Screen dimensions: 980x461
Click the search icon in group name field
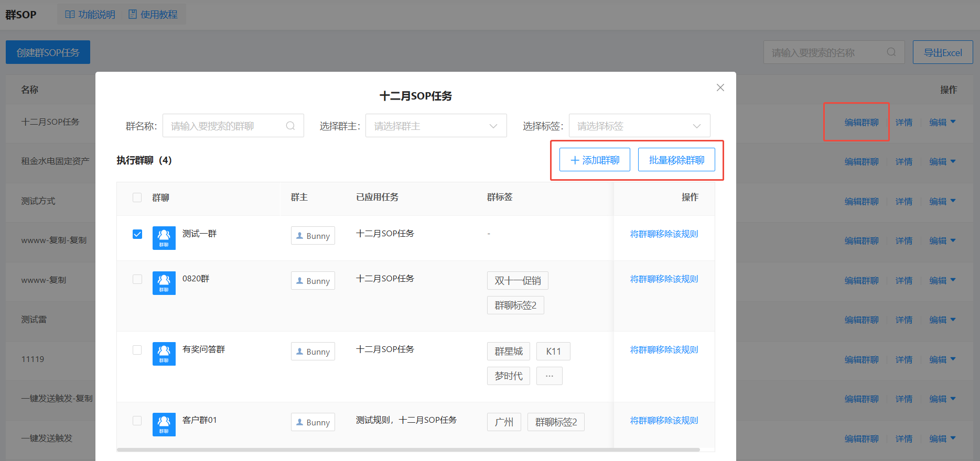[x=290, y=126]
